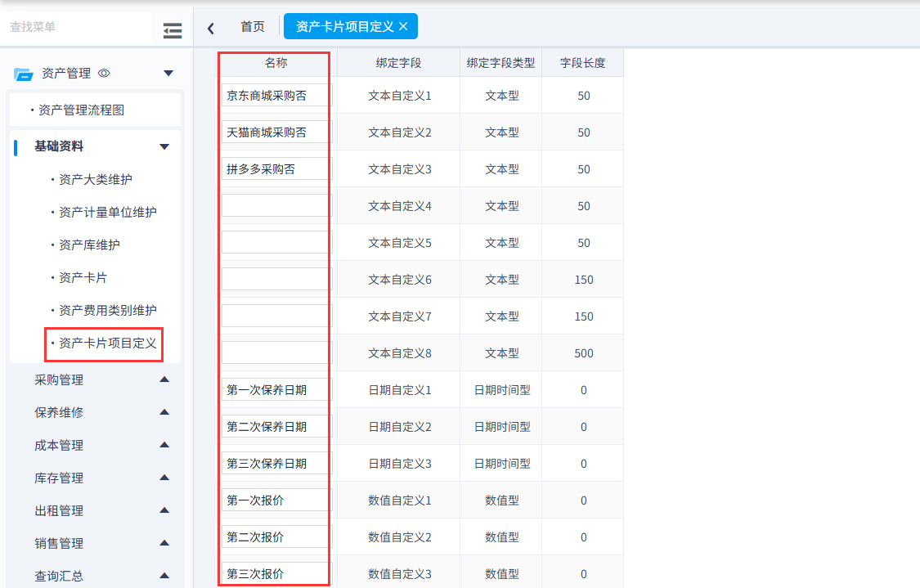Click the back arrow beside 首页 tab
920x588 pixels.
[211, 28]
